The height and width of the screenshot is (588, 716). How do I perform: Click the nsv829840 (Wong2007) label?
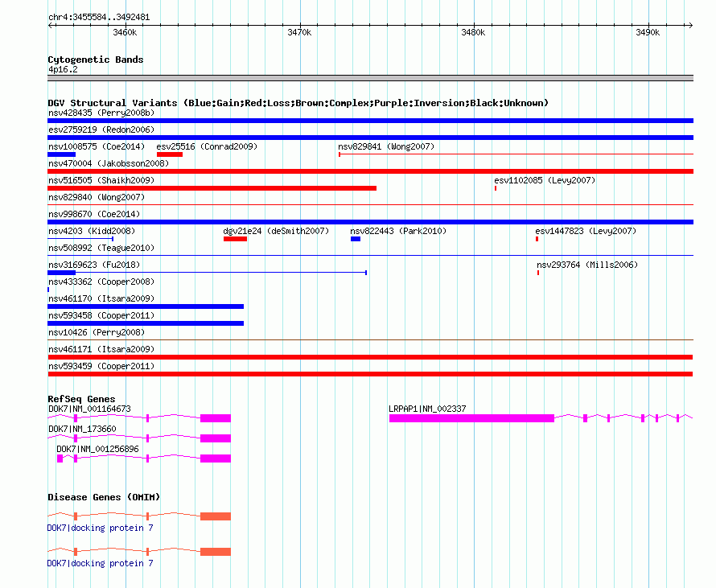pyautogui.click(x=97, y=197)
